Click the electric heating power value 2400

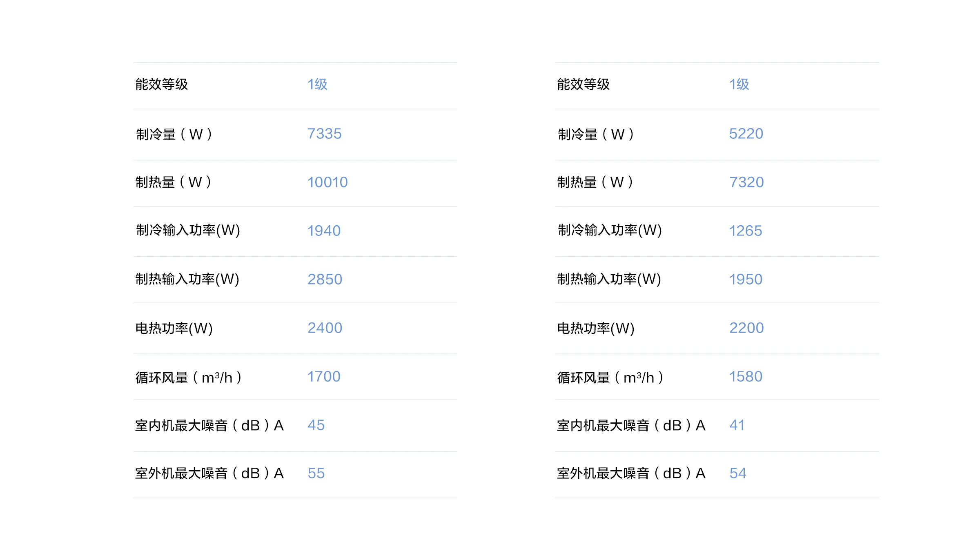click(x=325, y=328)
